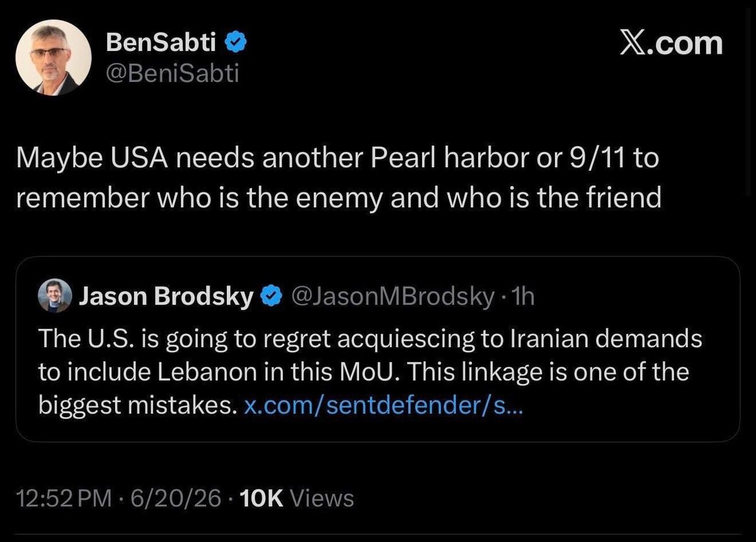Click the Jason Brodsky display name

click(166, 296)
